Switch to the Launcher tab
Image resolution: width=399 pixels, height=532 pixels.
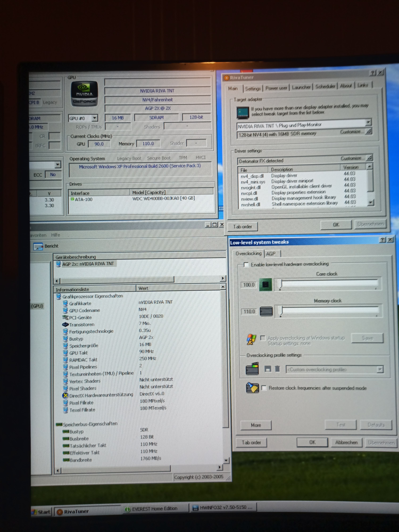click(301, 87)
